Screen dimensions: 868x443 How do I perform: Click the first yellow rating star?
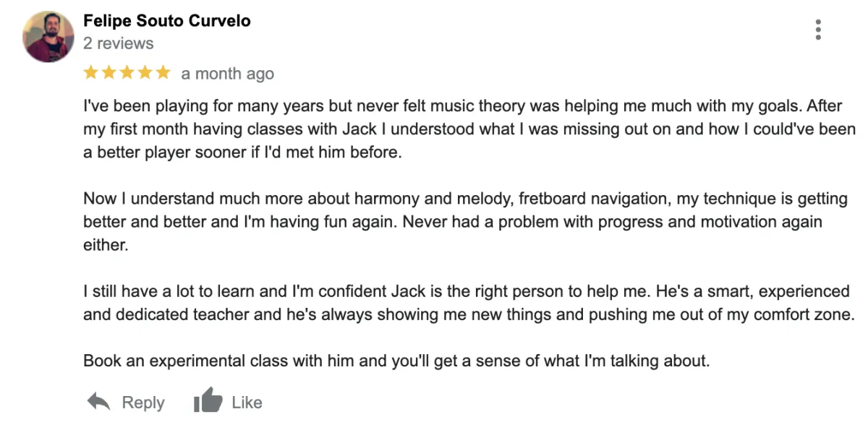click(92, 72)
